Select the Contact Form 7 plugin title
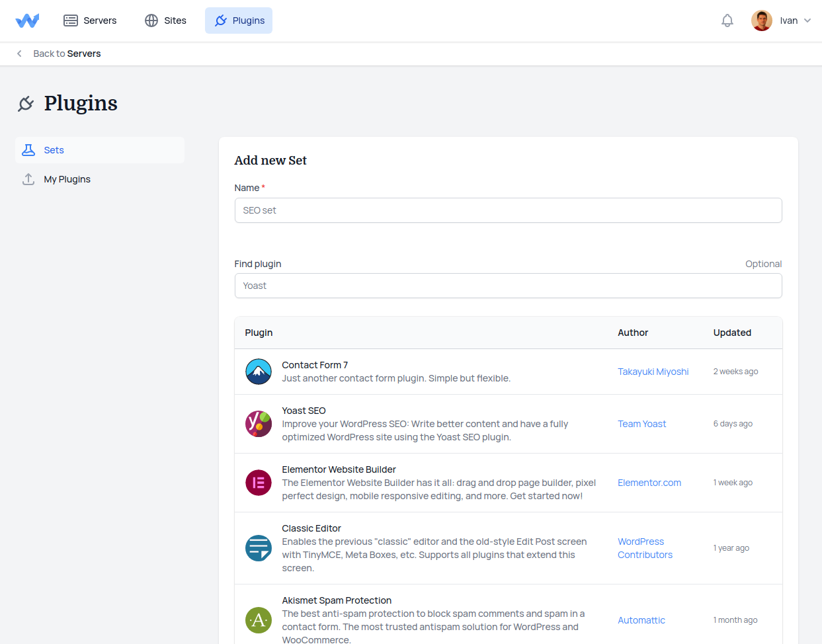The width and height of the screenshot is (822, 644). click(x=315, y=365)
